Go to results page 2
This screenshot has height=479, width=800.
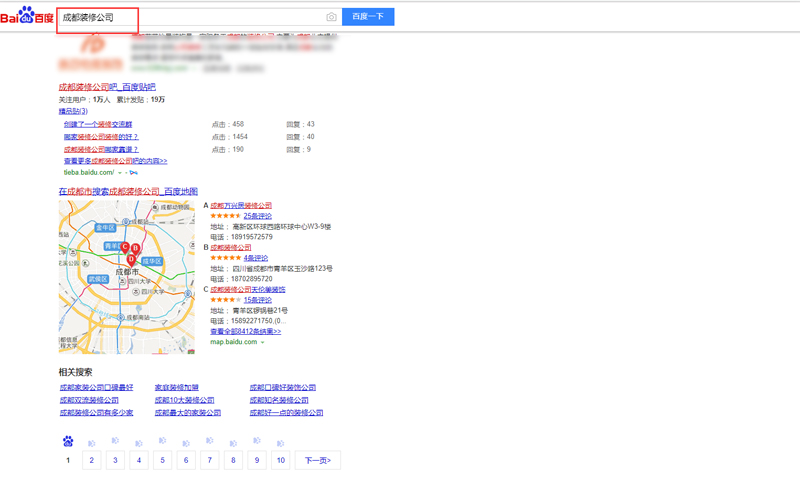[x=91, y=460]
